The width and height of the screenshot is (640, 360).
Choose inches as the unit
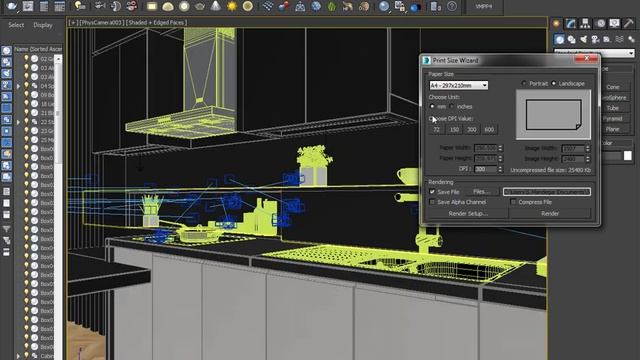click(x=451, y=107)
